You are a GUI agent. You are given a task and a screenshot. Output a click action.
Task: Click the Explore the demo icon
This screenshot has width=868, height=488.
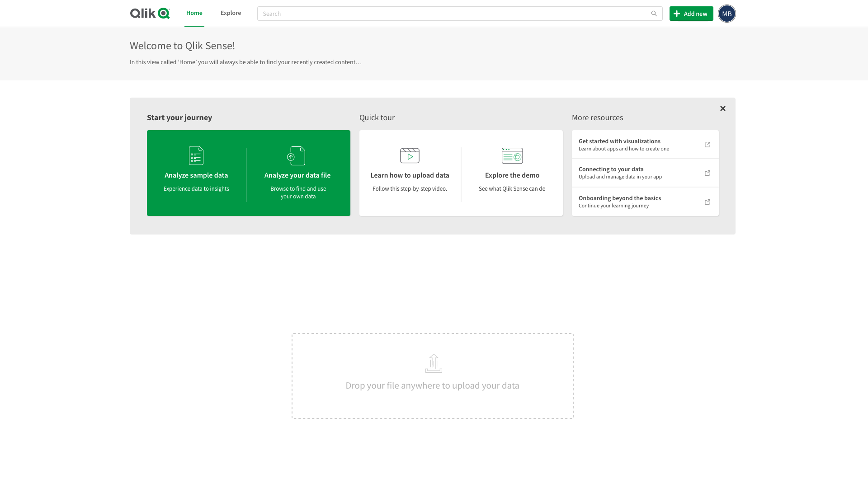512,155
